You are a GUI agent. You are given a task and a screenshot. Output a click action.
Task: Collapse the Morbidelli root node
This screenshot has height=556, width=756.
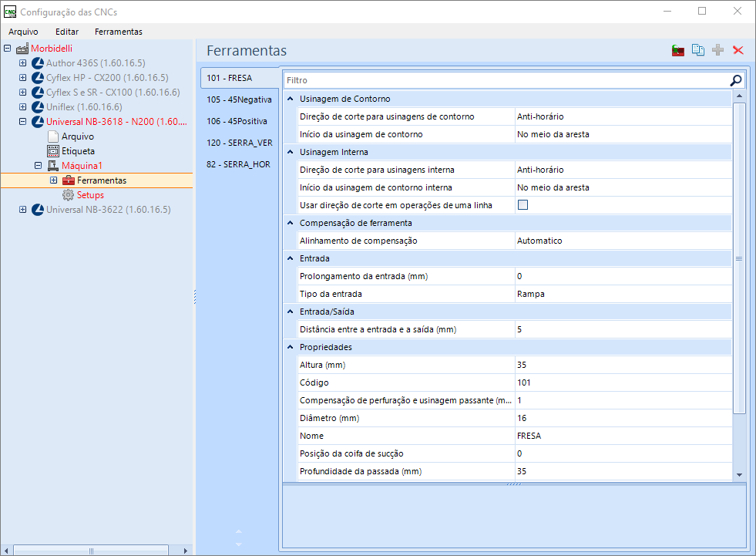[x=7, y=49]
